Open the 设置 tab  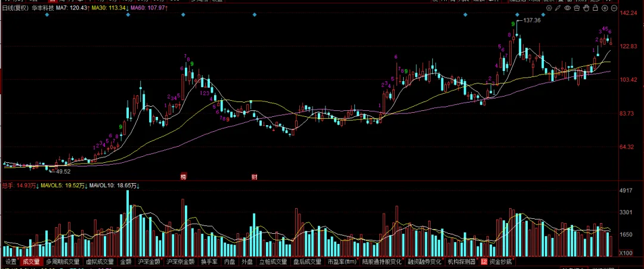pyautogui.click(x=11, y=262)
